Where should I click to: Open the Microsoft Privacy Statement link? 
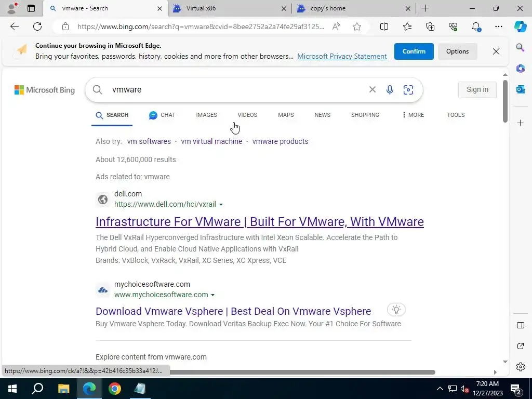click(342, 56)
